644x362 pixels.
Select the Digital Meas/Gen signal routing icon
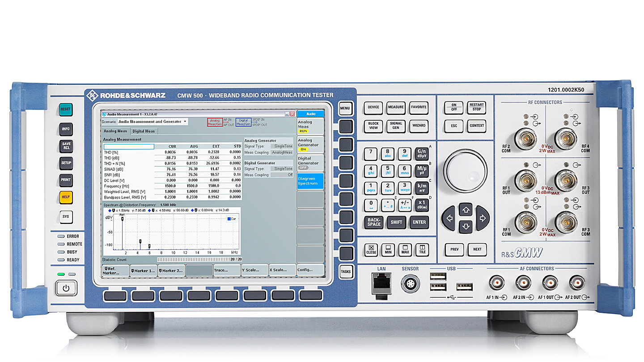pyautogui.click(x=243, y=122)
